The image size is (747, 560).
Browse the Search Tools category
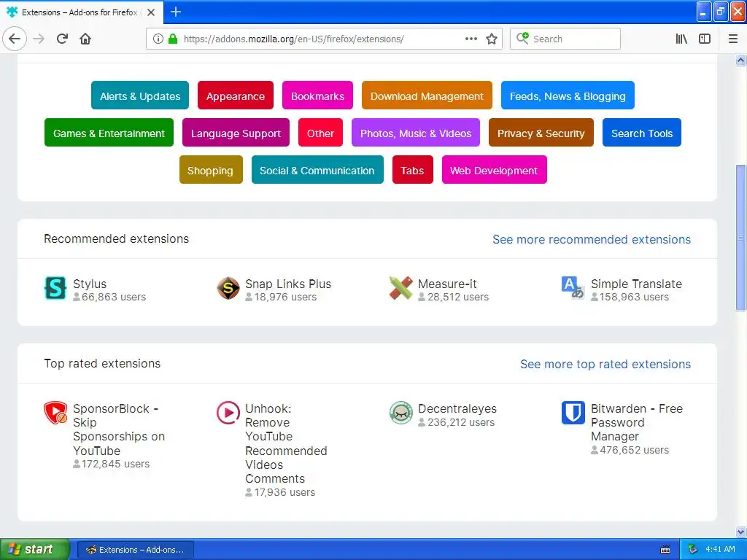click(642, 133)
